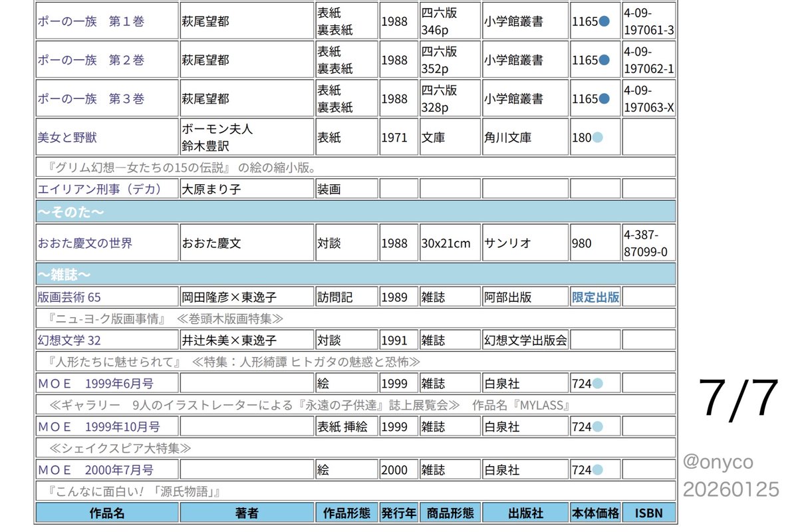This screenshot has height=532, width=798.
Task: Select the 装画 cell
Action: click(x=346, y=189)
